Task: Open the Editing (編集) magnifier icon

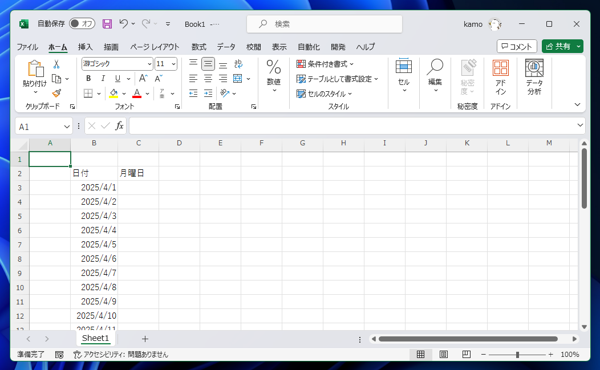Action: point(435,67)
